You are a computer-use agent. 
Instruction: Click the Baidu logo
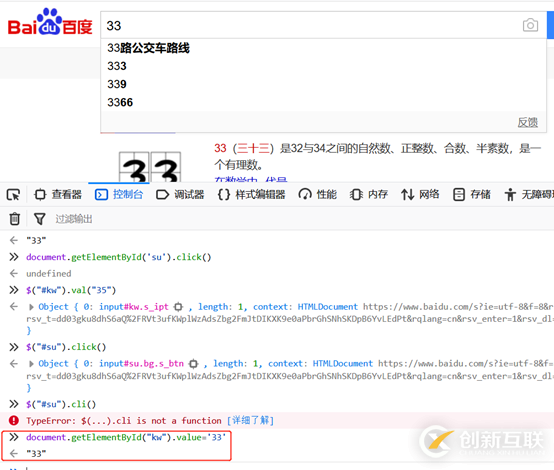click(50, 23)
